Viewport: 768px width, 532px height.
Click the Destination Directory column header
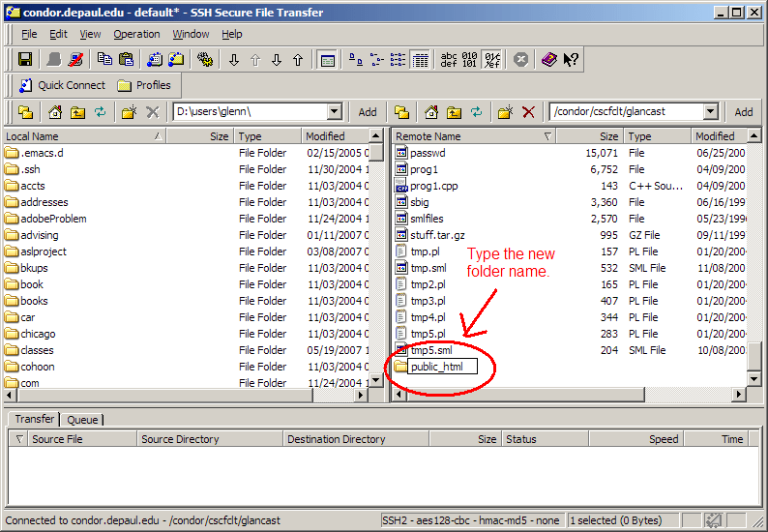coord(356,439)
